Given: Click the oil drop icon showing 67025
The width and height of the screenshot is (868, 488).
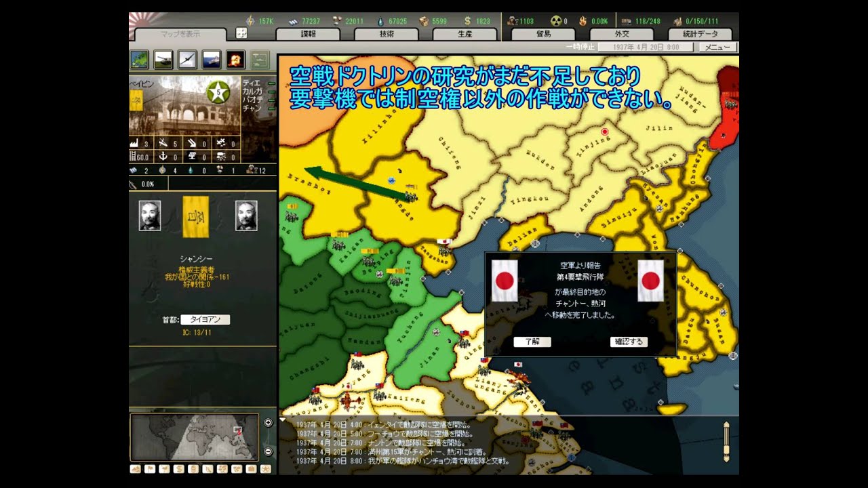Looking at the screenshot, I should pos(380,21).
